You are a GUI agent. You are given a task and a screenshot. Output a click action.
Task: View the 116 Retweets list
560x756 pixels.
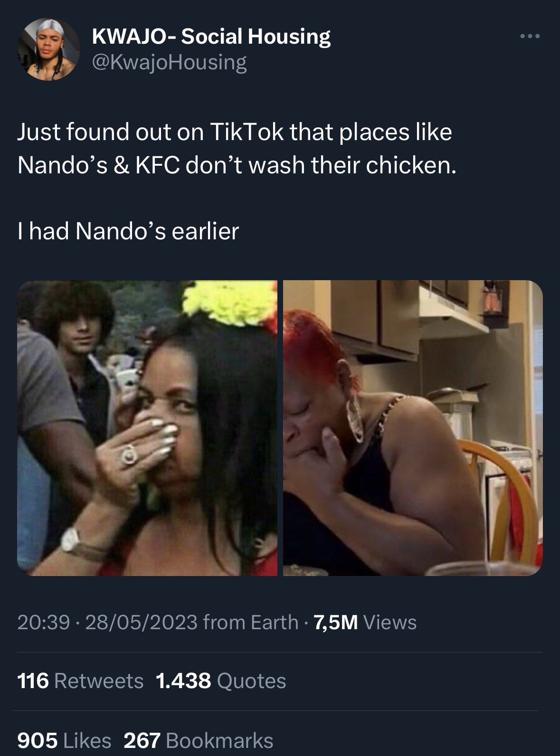[80, 681]
